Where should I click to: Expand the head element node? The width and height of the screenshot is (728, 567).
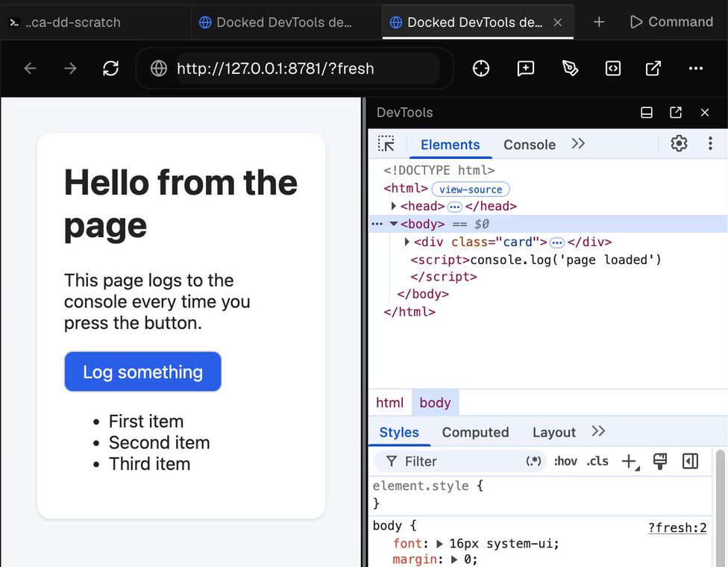(394, 206)
